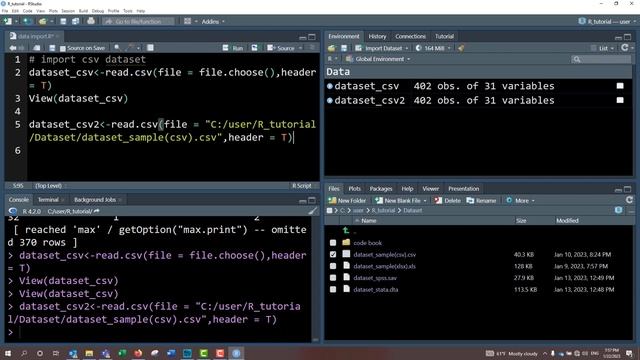
Task: Click the Run button
Action: tap(233, 48)
